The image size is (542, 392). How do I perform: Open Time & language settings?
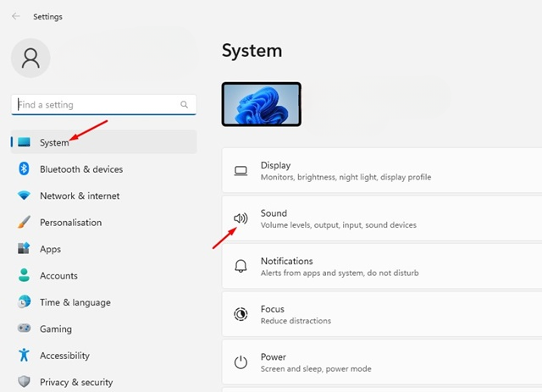[x=103, y=302]
